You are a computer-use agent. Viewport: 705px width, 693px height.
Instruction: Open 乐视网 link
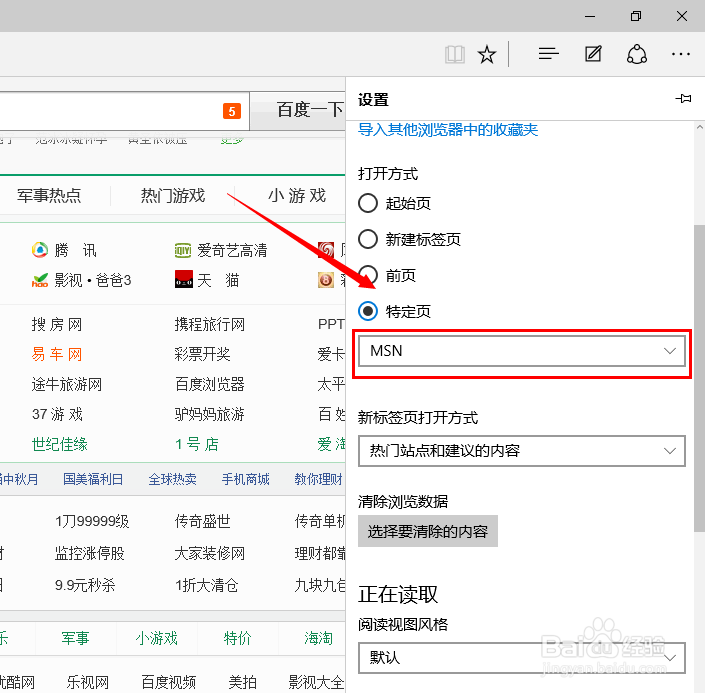pos(88,683)
